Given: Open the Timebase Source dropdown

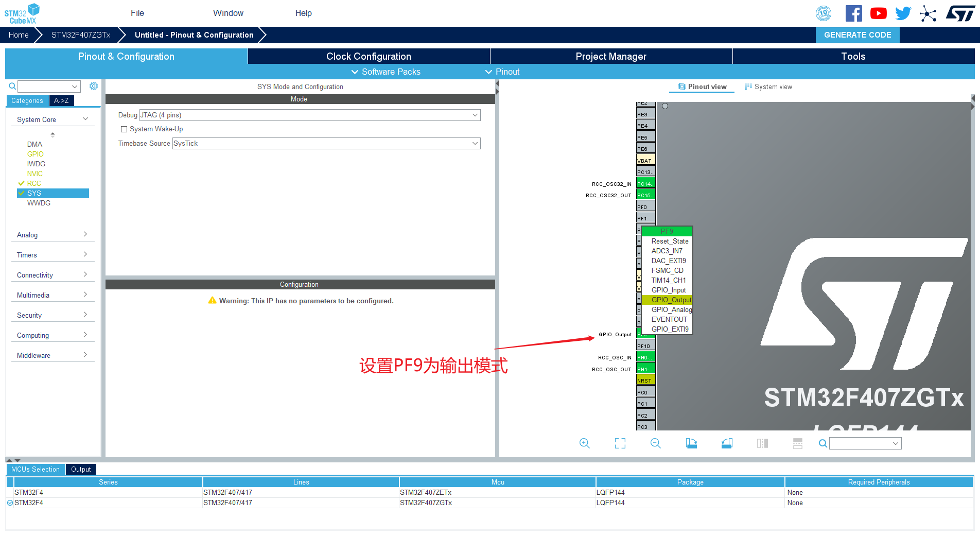Looking at the screenshot, I should click(x=326, y=143).
